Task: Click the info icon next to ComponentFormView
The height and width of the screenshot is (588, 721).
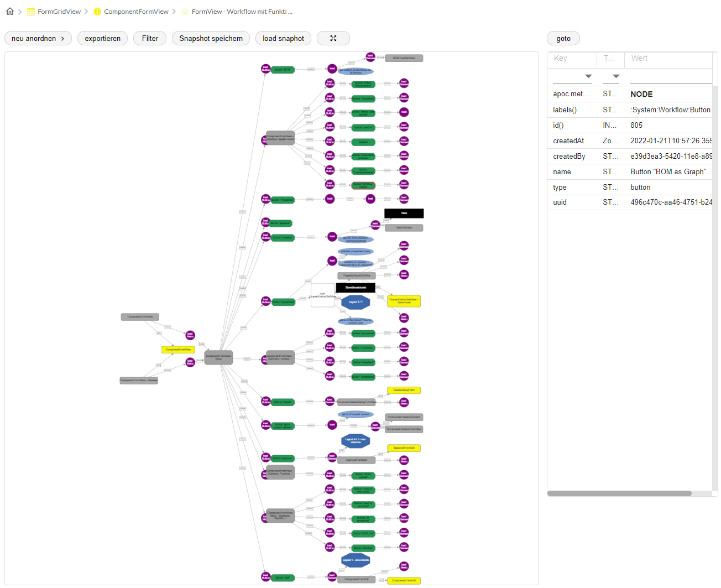Action: [97, 11]
